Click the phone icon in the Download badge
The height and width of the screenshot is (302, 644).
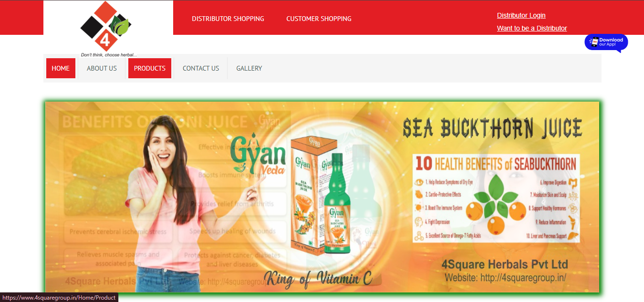tap(594, 42)
